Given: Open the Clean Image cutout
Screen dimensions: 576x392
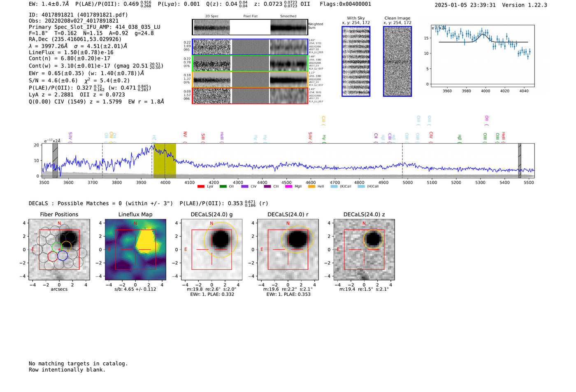Looking at the screenshot, I should click(x=397, y=61).
